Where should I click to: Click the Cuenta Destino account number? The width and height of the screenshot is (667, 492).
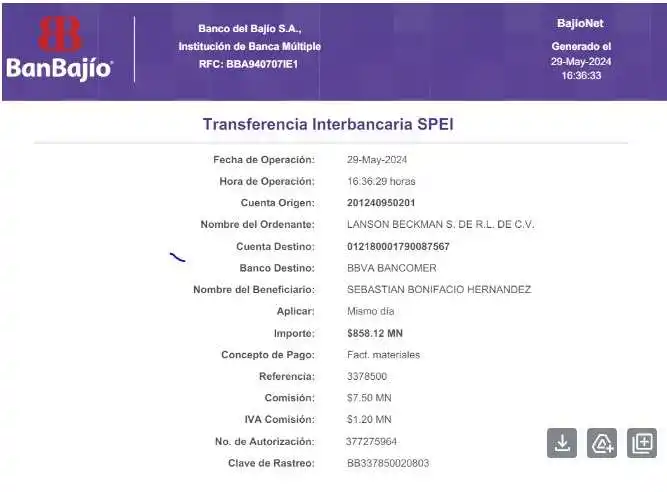point(398,246)
